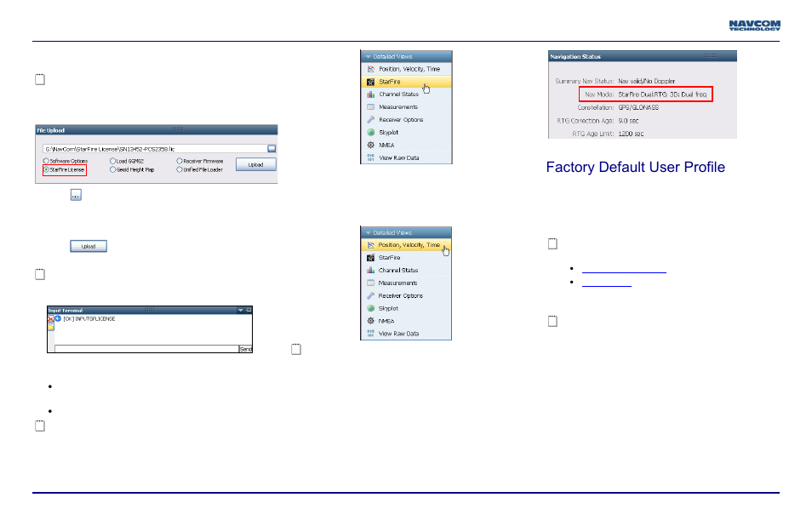Click the File Upload panel title bar
This screenshot has width=812, height=526.
click(x=157, y=130)
